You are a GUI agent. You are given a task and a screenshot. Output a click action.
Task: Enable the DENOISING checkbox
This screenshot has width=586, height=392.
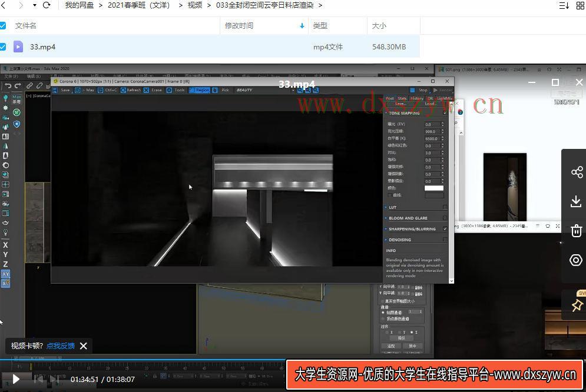pos(445,240)
